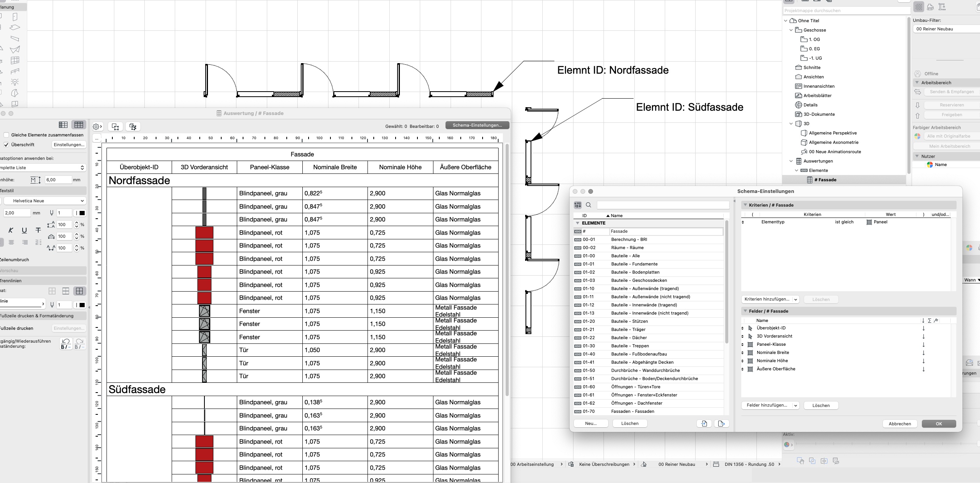Image resolution: width=980 pixels, height=483 pixels.
Task: Click tree view icon in schema list
Action: pyautogui.click(x=578, y=205)
